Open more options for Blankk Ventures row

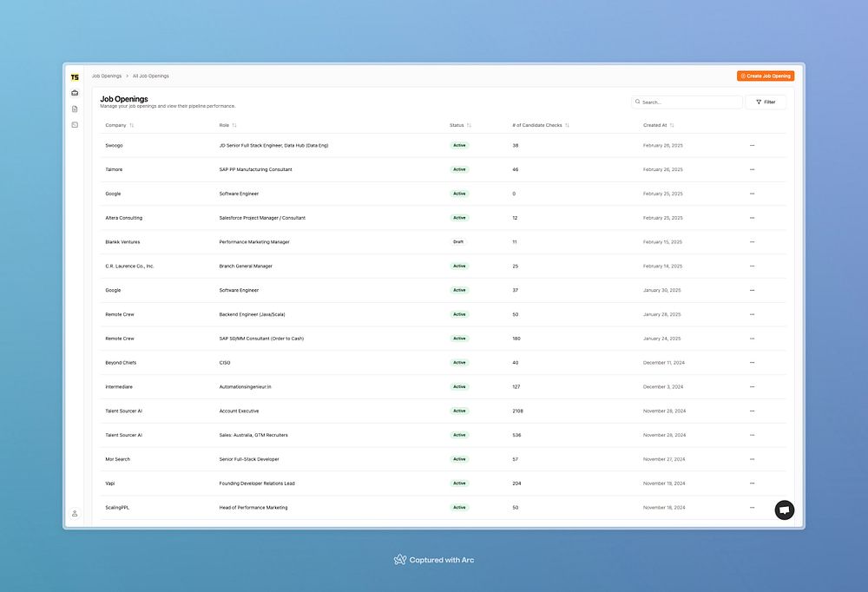752,242
